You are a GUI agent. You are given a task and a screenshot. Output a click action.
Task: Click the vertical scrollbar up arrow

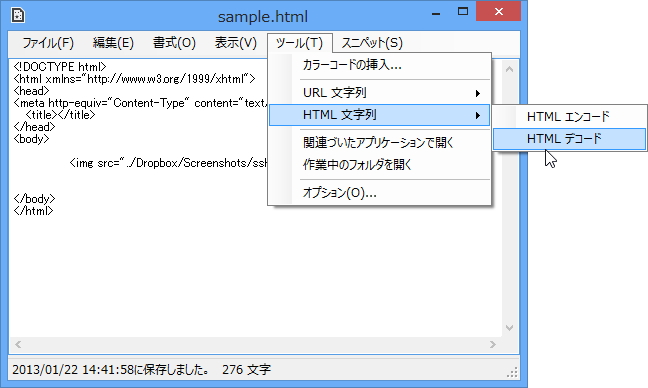coord(510,69)
